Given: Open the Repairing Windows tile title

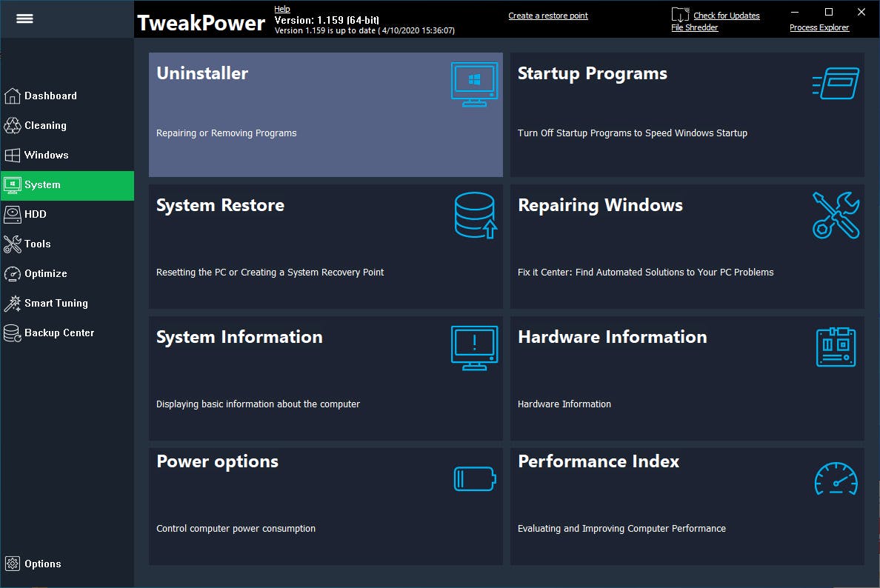Looking at the screenshot, I should 600,205.
